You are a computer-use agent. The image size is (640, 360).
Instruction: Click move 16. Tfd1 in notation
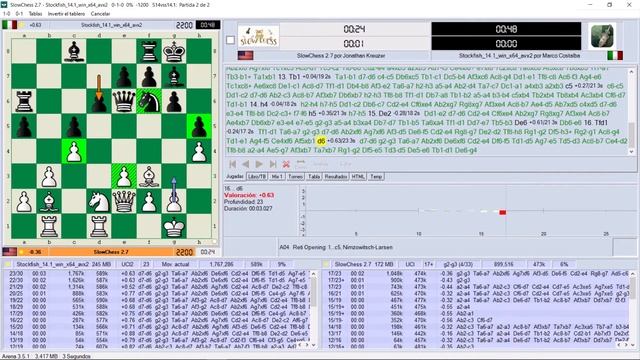(596, 122)
